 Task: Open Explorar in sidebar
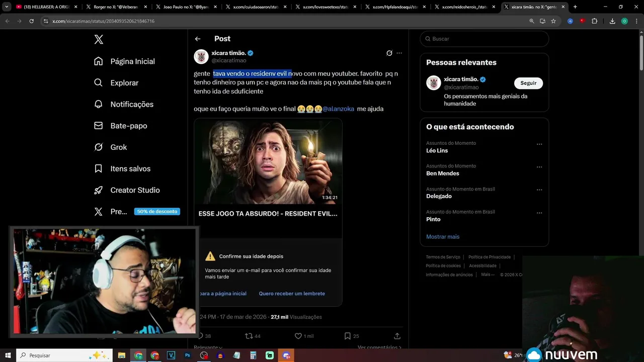pyautogui.click(x=116, y=83)
